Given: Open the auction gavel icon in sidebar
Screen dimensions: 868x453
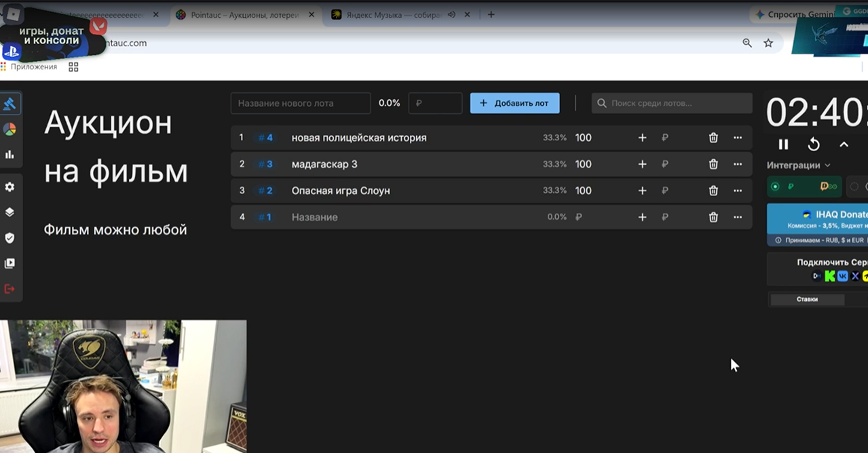Looking at the screenshot, I should coord(10,104).
